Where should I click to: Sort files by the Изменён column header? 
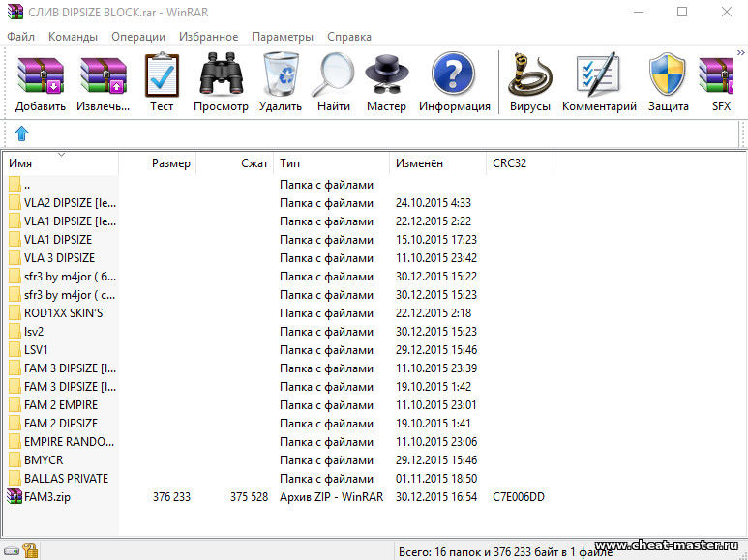click(x=437, y=163)
